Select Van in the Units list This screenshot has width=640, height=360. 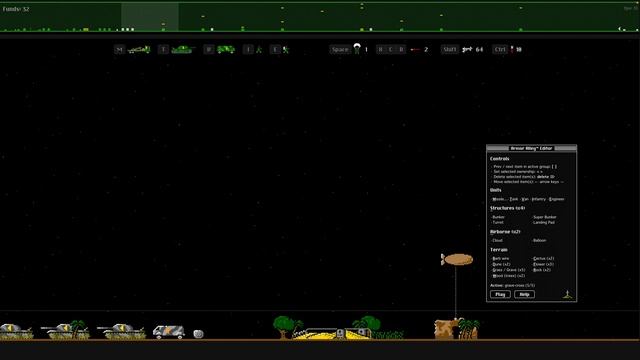pos(525,199)
